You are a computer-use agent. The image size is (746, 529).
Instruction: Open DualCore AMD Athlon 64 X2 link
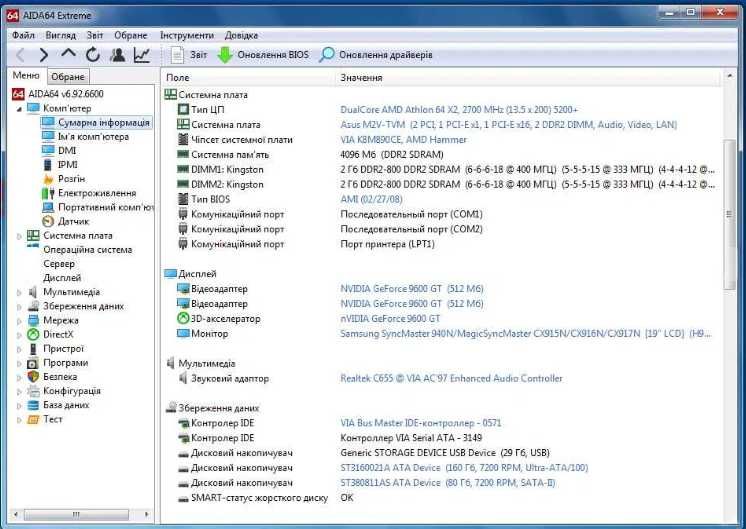[x=459, y=109]
